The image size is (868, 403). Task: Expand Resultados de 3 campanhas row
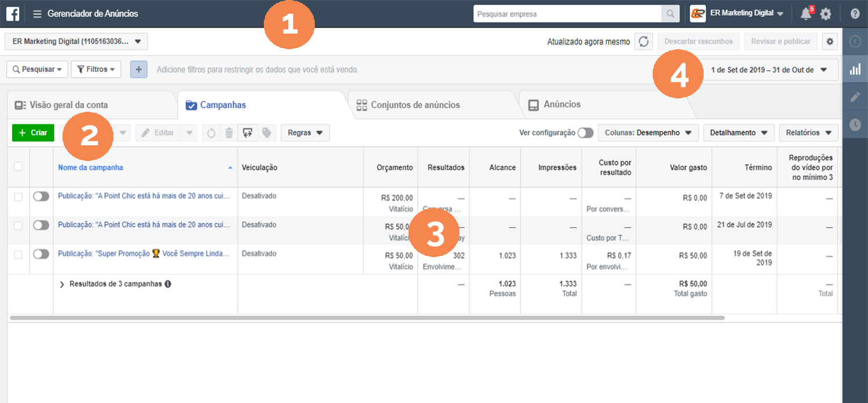pyautogui.click(x=62, y=284)
